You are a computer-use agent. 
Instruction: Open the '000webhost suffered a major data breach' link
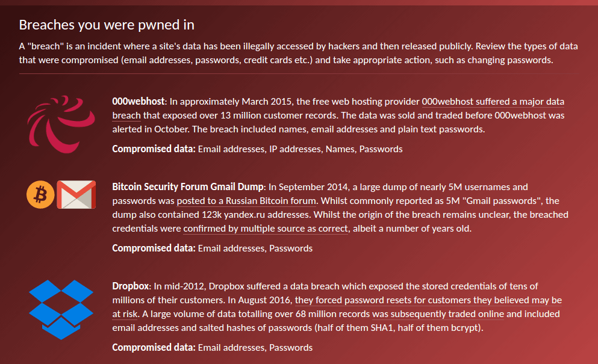coord(493,102)
